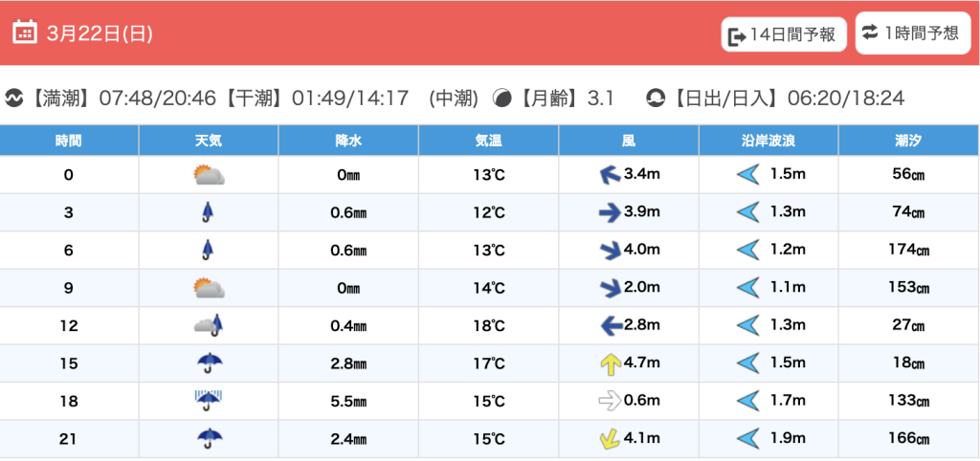The width and height of the screenshot is (980, 461).
Task: Click the yellow up wind arrow at 15
Action: 610,363
